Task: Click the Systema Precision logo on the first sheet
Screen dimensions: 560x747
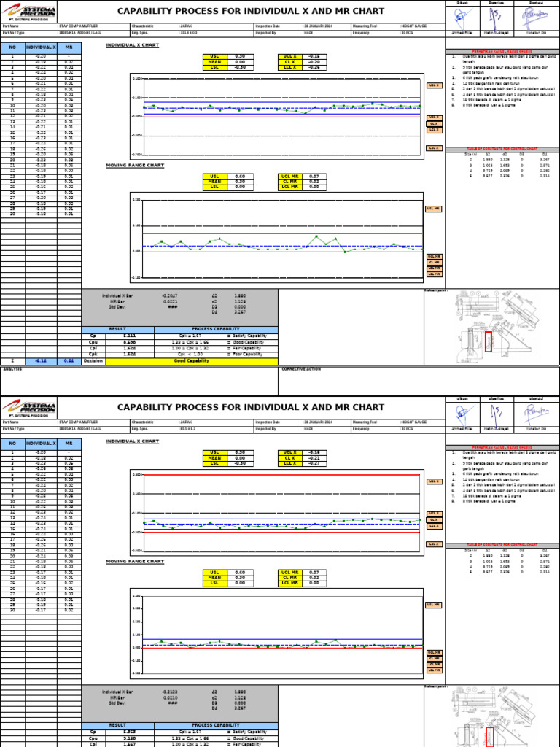Action: click(x=29, y=12)
